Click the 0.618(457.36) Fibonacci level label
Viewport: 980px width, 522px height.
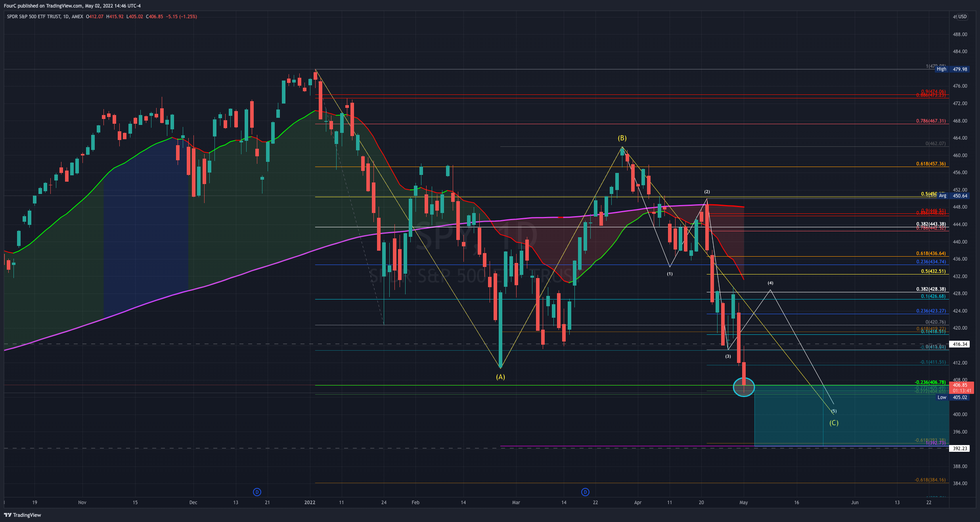[931, 164]
